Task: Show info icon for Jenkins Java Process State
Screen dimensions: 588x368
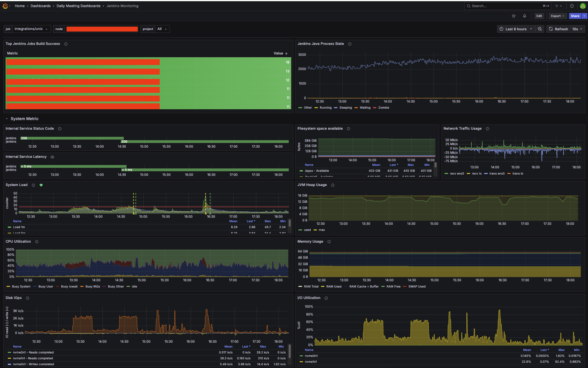Action: point(350,44)
